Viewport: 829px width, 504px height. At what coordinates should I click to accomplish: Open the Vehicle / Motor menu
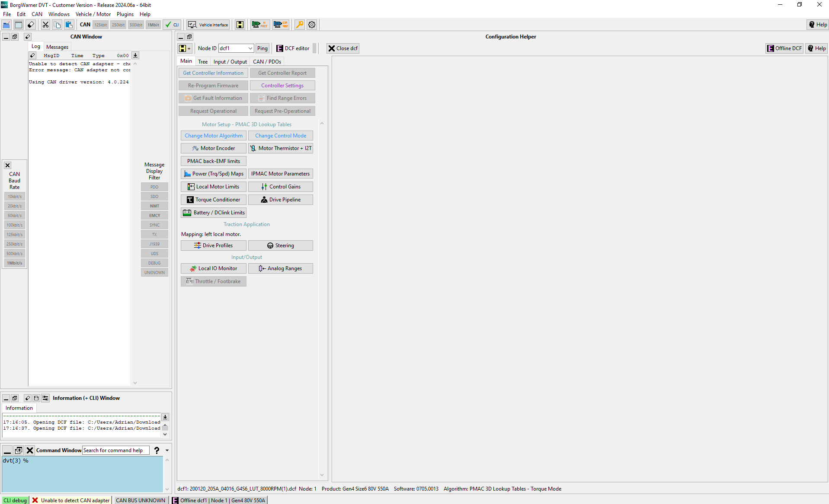93,14
